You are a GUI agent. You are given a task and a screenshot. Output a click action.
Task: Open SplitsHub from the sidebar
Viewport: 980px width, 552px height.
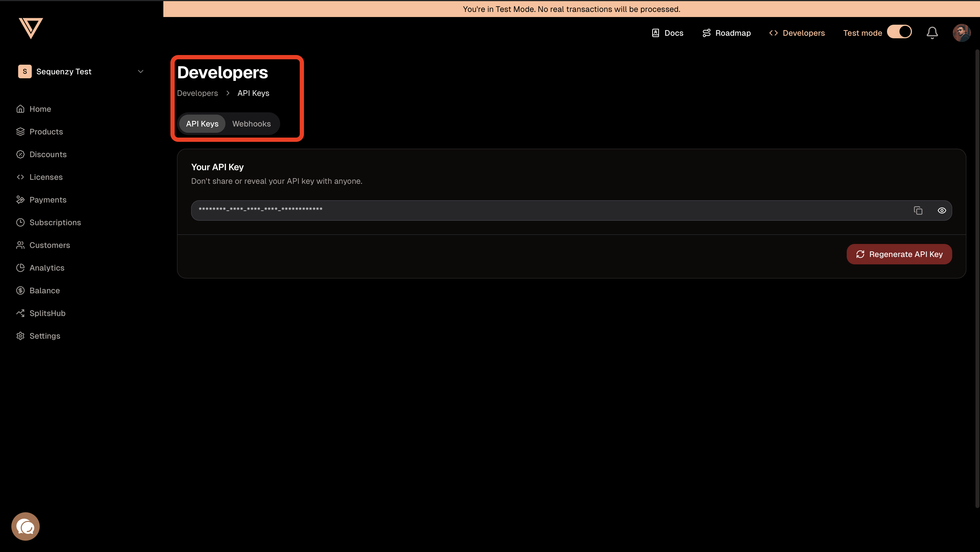click(47, 313)
